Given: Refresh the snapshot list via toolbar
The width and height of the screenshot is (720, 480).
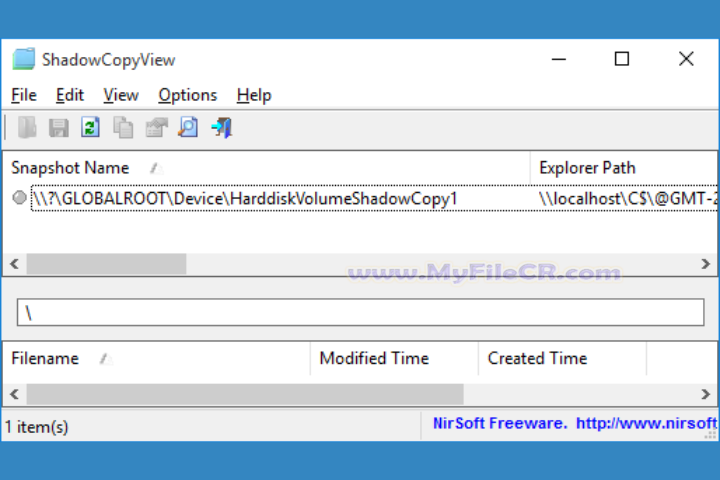Looking at the screenshot, I should click(90, 127).
